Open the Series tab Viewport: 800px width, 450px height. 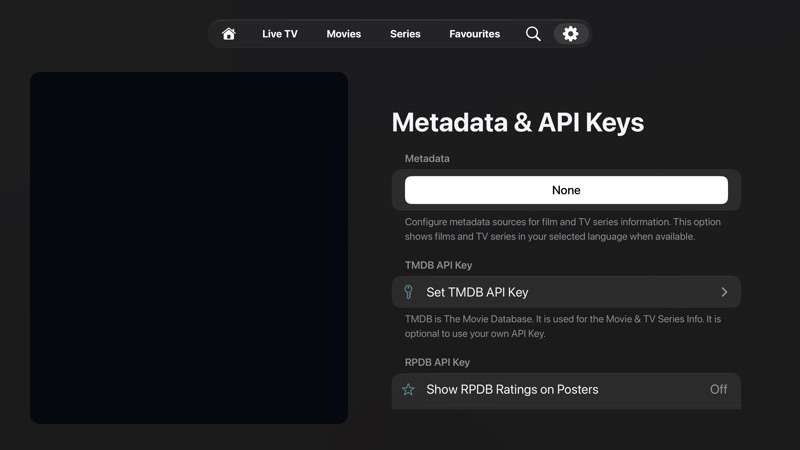point(405,34)
